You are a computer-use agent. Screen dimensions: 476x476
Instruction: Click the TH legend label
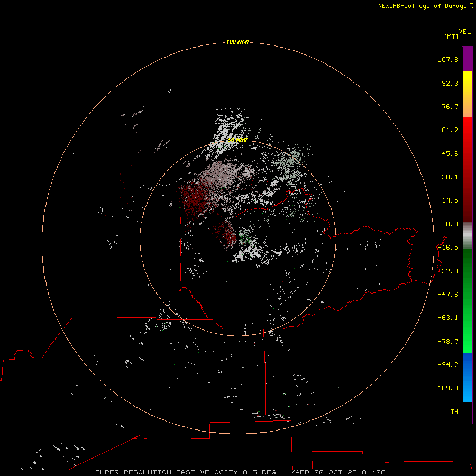point(454,412)
